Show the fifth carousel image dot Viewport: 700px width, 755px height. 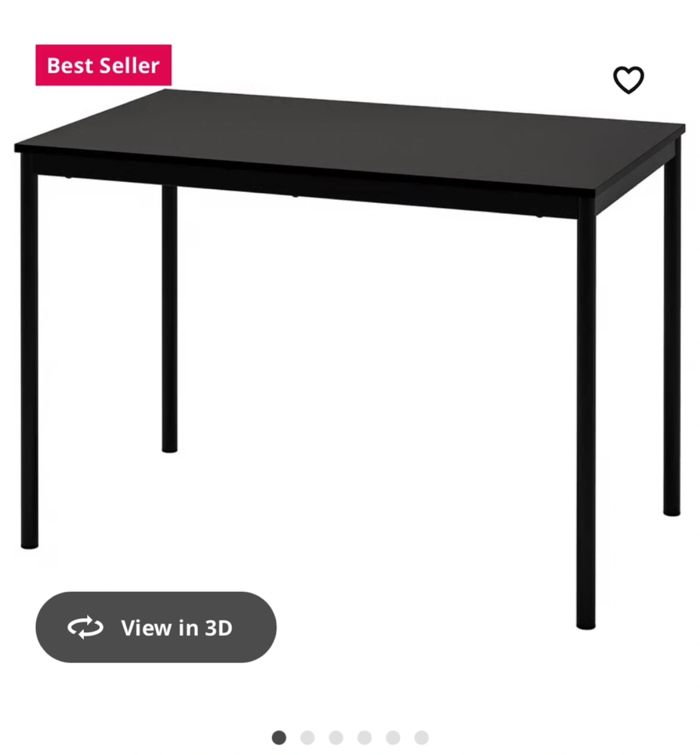[393, 738]
